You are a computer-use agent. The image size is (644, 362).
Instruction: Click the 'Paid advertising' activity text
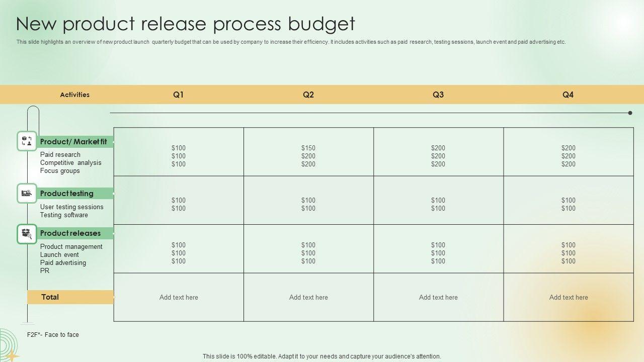coord(63,262)
